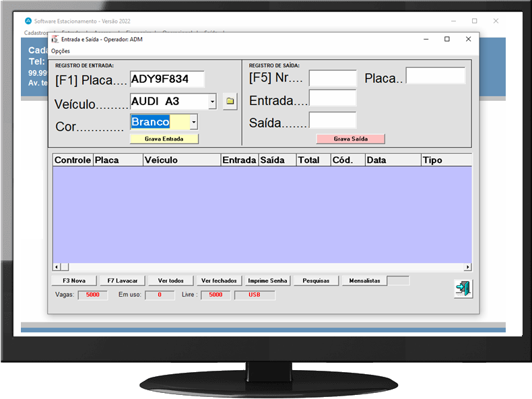This screenshot has width=532, height=399.
Task: Sort table by the Veículo column header
Action: click(x=182, y=160)
